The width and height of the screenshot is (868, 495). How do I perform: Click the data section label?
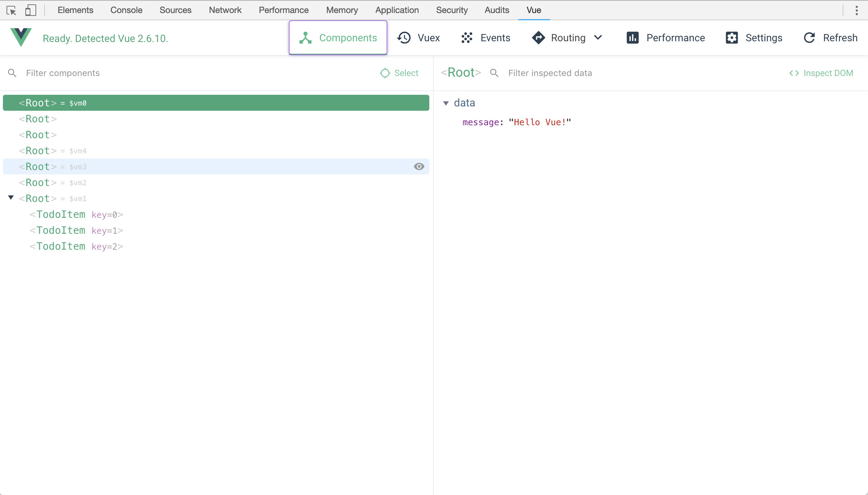coord(464,103)
